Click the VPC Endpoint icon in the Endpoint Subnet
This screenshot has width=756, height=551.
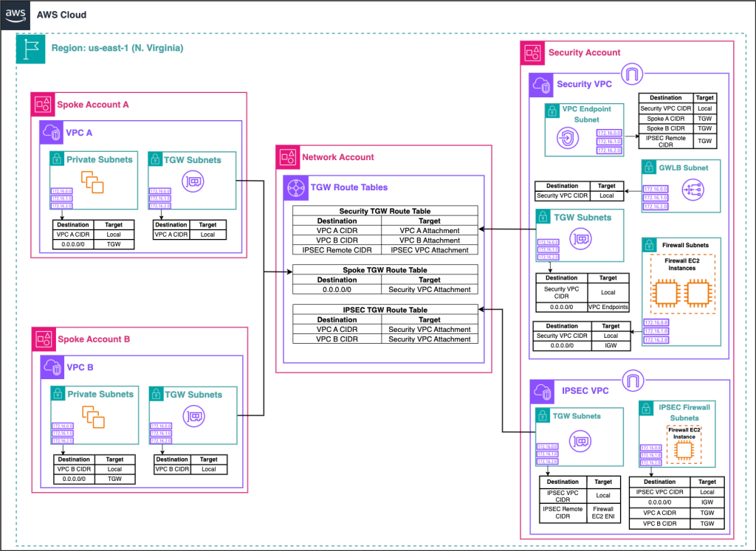point(568,137)
